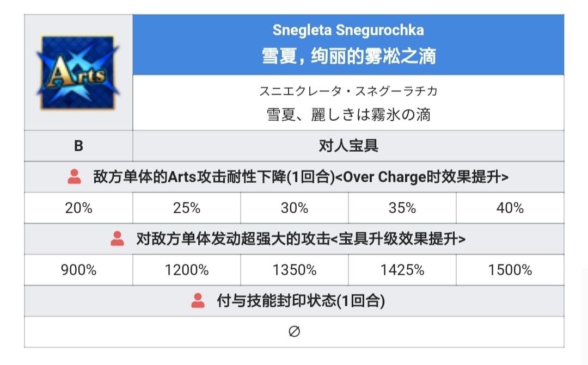This screenshot has height=365, width=588.
Task: Click the Japanese katakana name line
Action: coord(348,91)
